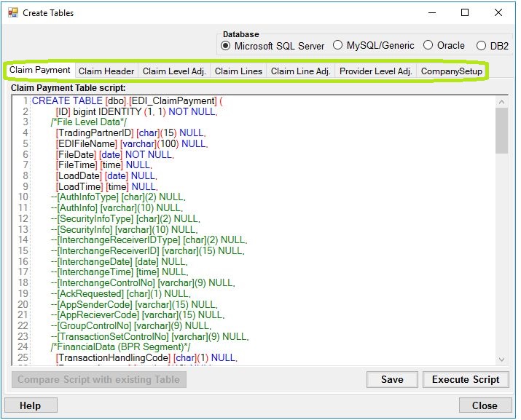The width and height of the screenshot is (521, 420).
Task: Click the Create Tables window icon
Action: coord(13,13)
